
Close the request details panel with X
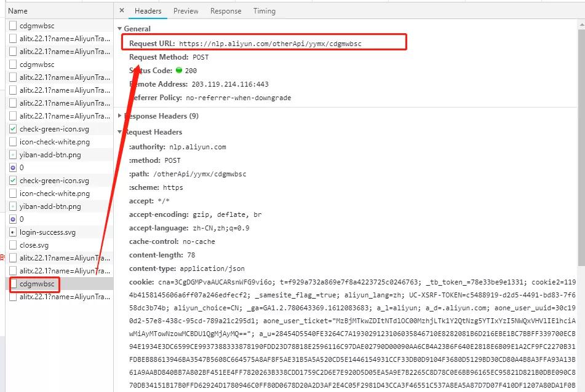122,10
